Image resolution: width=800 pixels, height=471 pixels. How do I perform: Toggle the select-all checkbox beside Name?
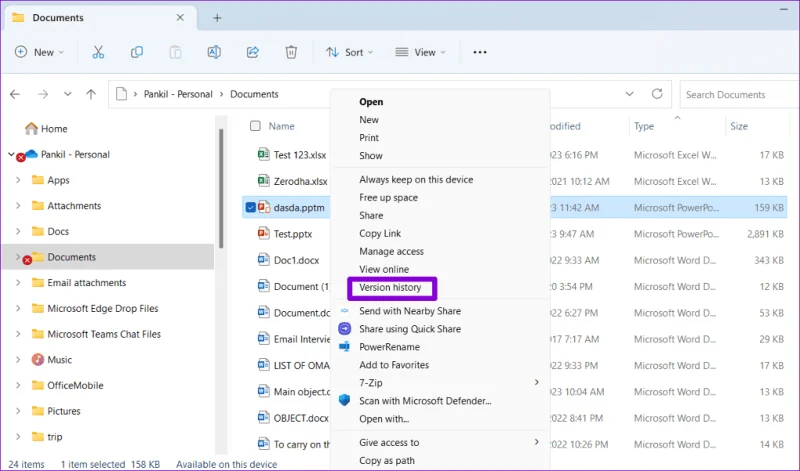coord(255,126)
